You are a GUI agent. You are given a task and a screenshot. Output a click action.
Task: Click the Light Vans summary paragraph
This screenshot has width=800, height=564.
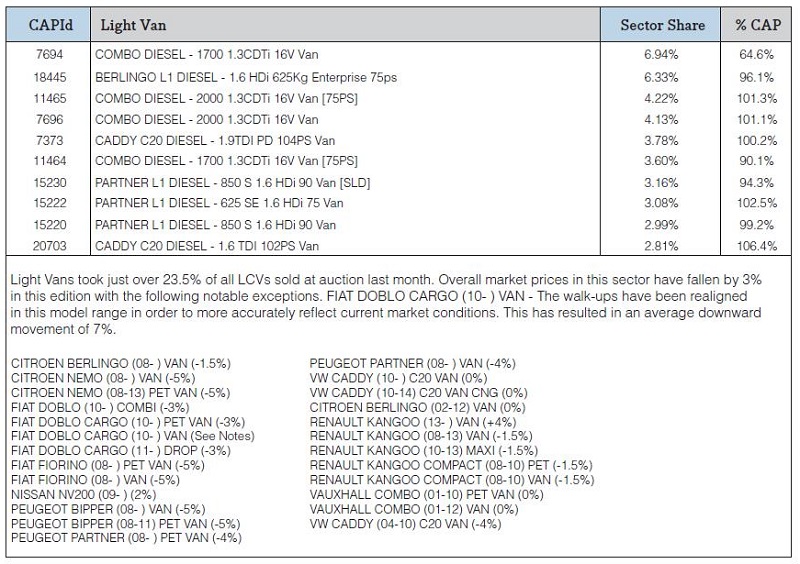(386, 304)
